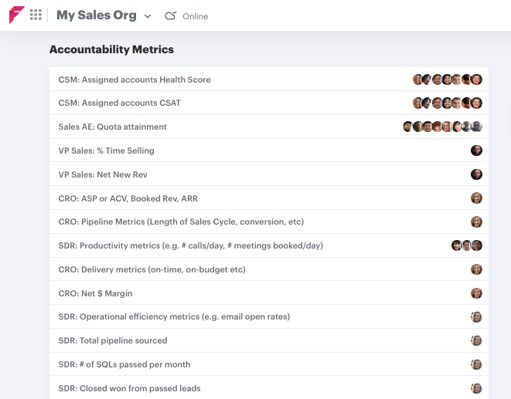This screenshot has height=399, width=511.
Task: Click the avatar on SDR: Total pipeline sourced row
Action: 476,341
